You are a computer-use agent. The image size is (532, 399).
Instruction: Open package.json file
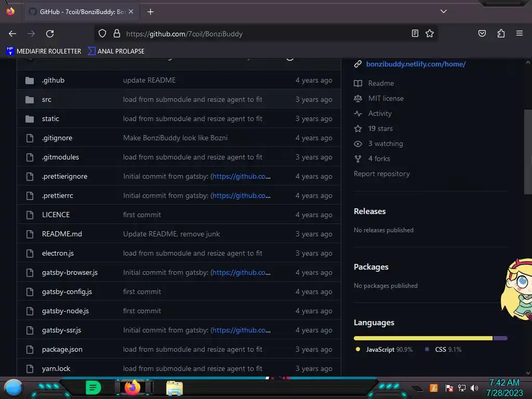pos(62,350)
